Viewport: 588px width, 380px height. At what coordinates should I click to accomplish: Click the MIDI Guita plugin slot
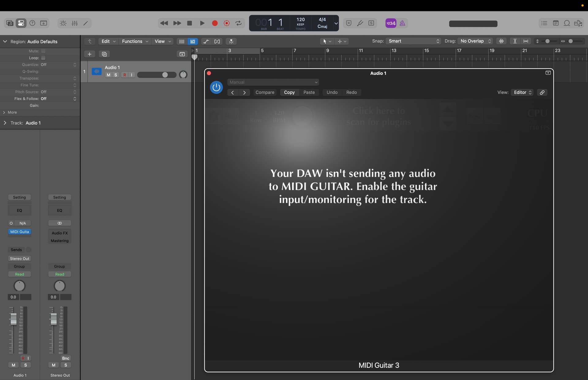click(20, 232)
